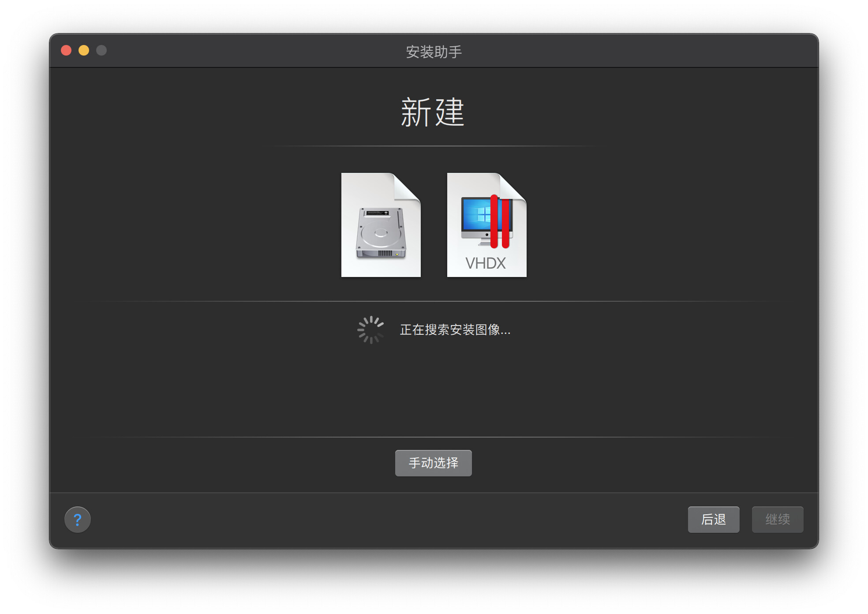Screen dimensions: 868x614
Task: Click the 继续 button
Action: click(x=778, y=520)
